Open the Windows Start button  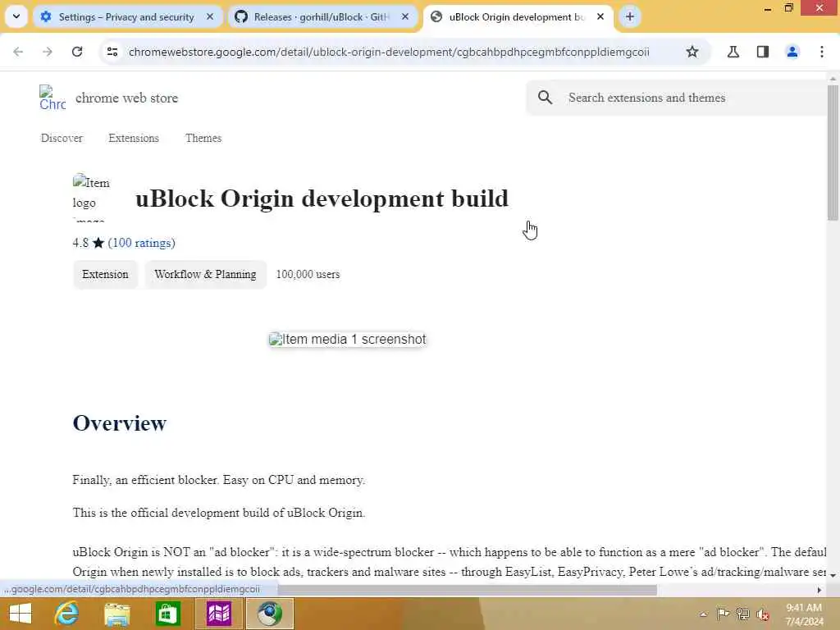coord(21,614)
